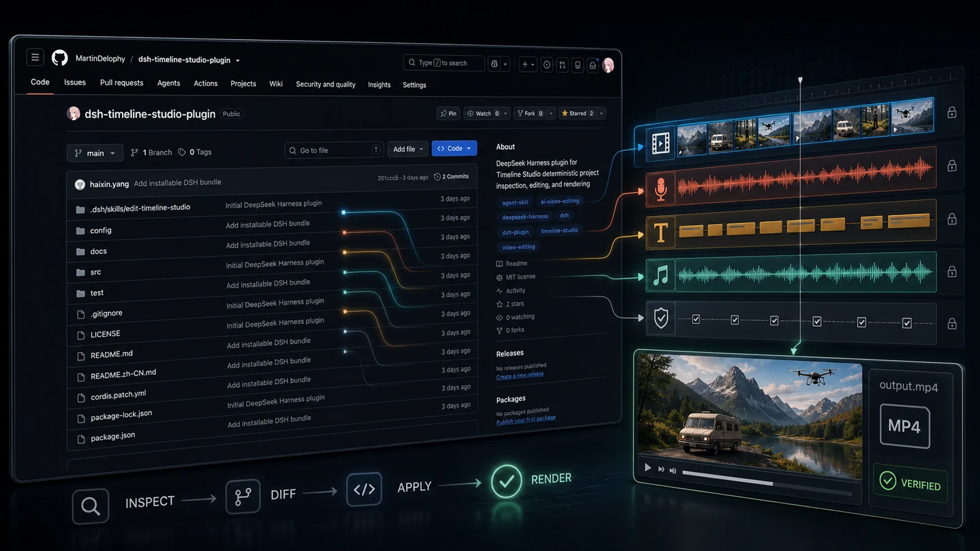This screenshot has width=980, height=551.
Task: Click the RENDER checkmark circle icon
Action: (x=507, y=481)
